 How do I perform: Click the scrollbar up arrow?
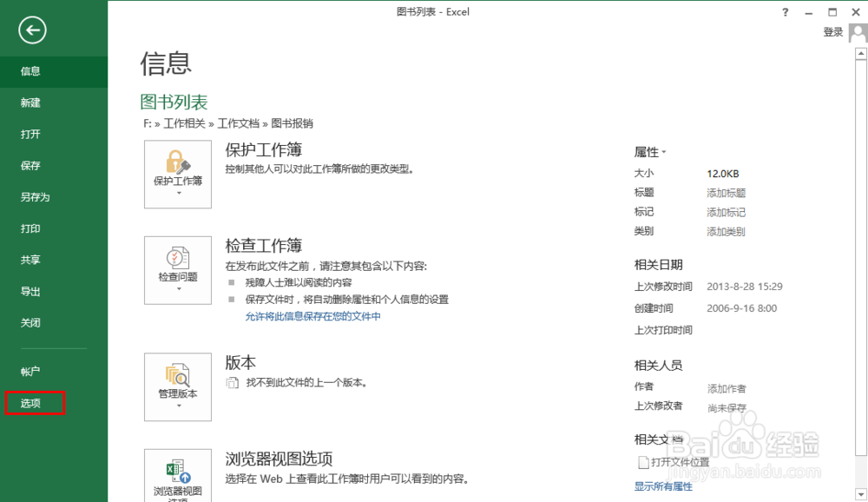[x=861, y=54]
